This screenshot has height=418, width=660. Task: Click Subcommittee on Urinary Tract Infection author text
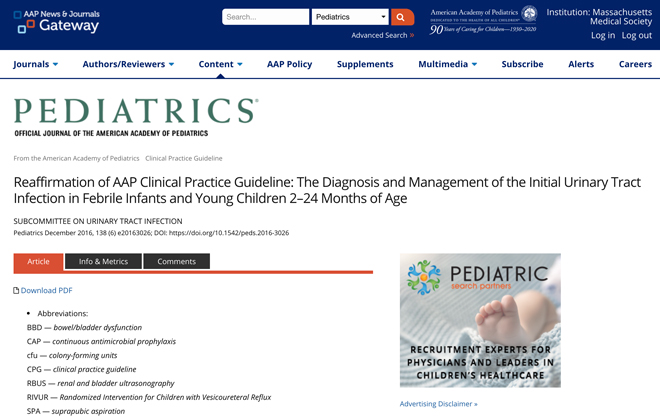coord(98,221)
